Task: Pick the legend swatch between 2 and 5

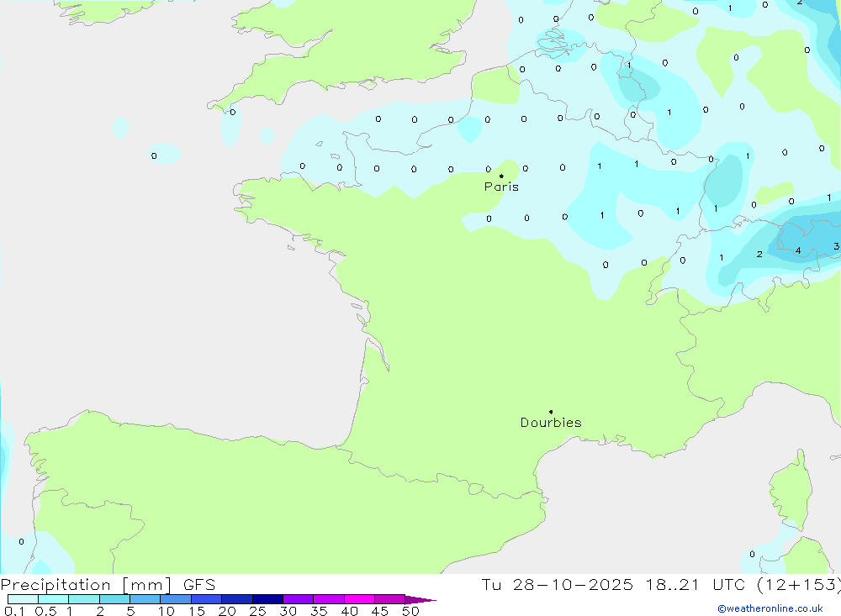Action: (114, 599)
